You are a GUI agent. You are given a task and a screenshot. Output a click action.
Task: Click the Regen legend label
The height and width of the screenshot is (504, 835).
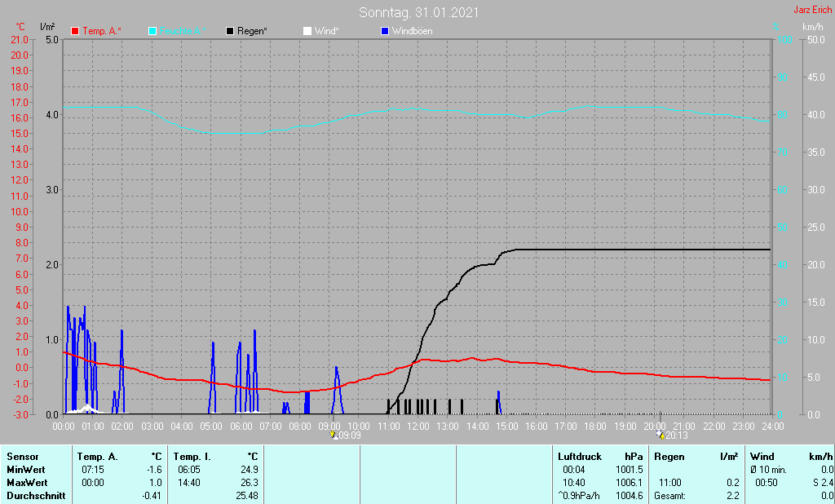click(x=252, y=31)
